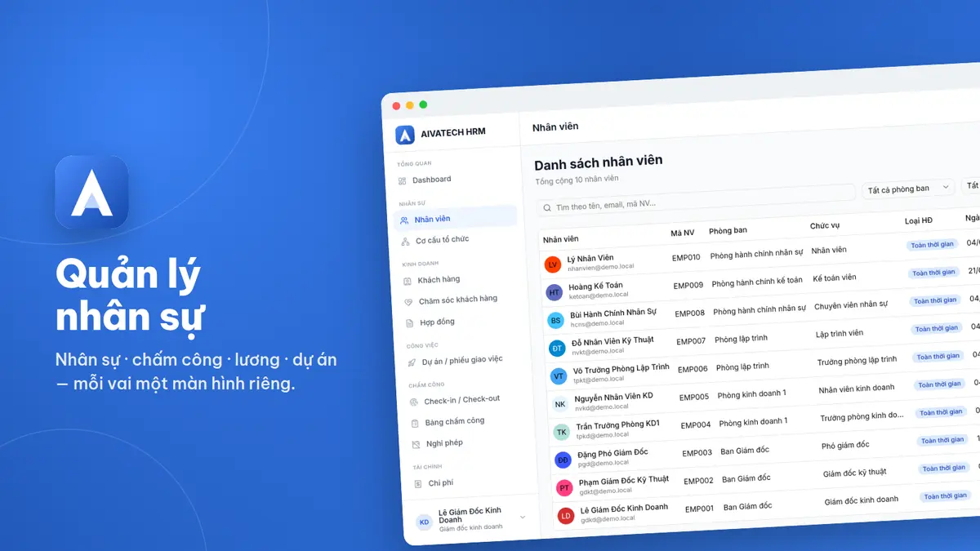Viewport: 980px width, 551px height.
Task: Click the KD avatar in the user profile footer
Action: coord(424,522)
